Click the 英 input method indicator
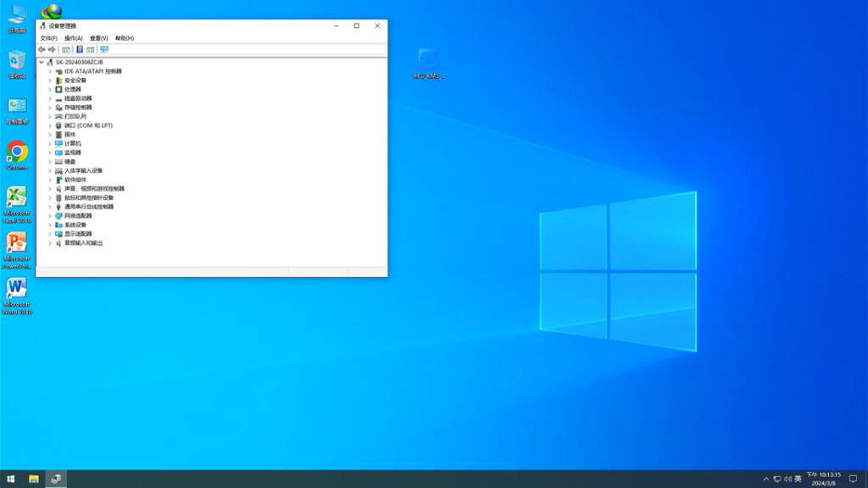The width and height of the screenshot is (868, 488). 798,479
